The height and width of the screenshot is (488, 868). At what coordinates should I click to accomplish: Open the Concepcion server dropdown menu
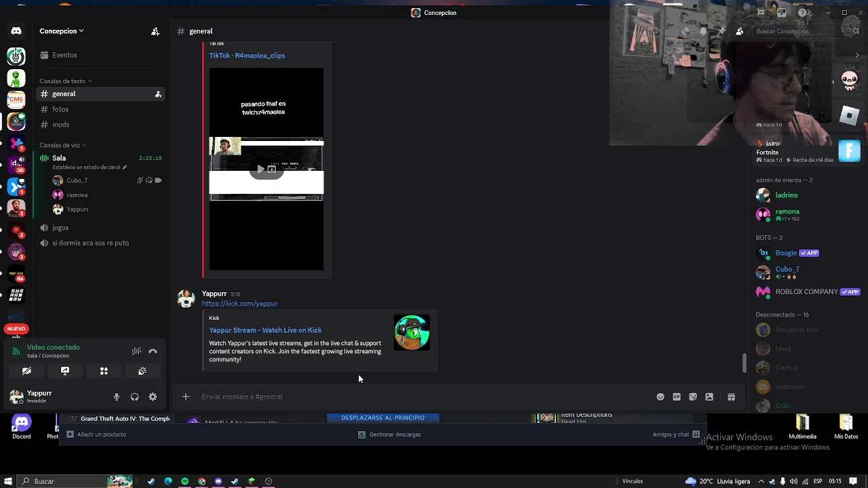click(x=61, y=31)
